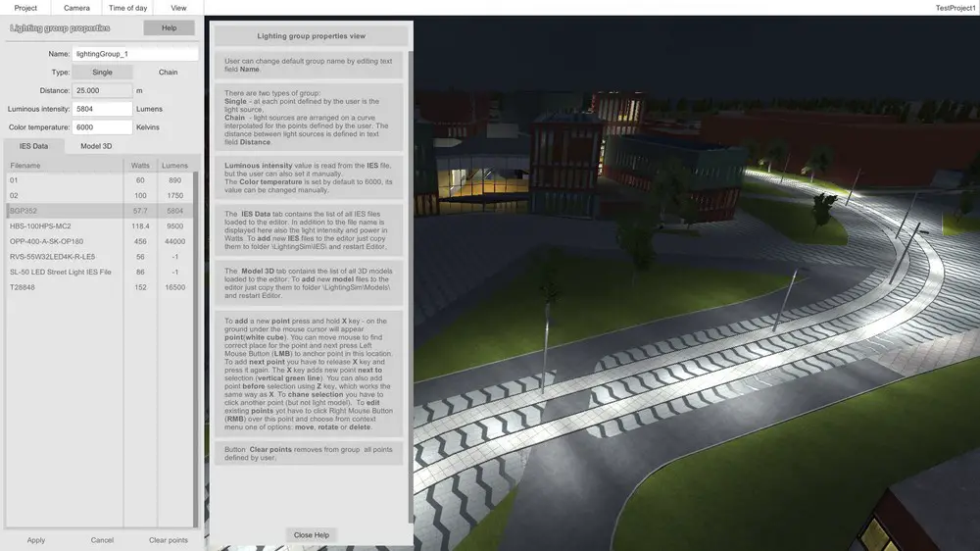Select the HBS-100HPS-MC2 row
This screenshot has width=980, height=551.
click(x=99, y=225)
